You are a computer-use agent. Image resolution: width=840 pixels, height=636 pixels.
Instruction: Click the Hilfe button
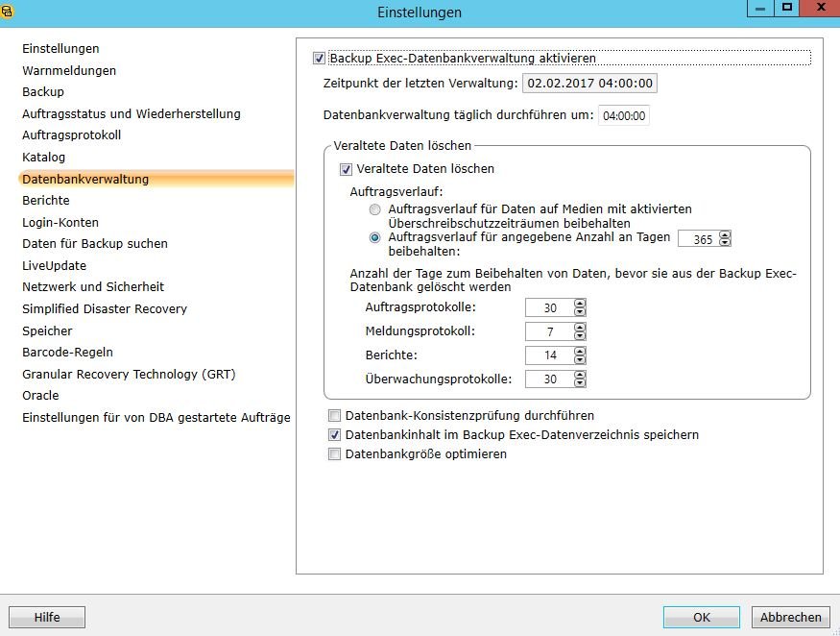pyautogui.click(x=47, y=617)
